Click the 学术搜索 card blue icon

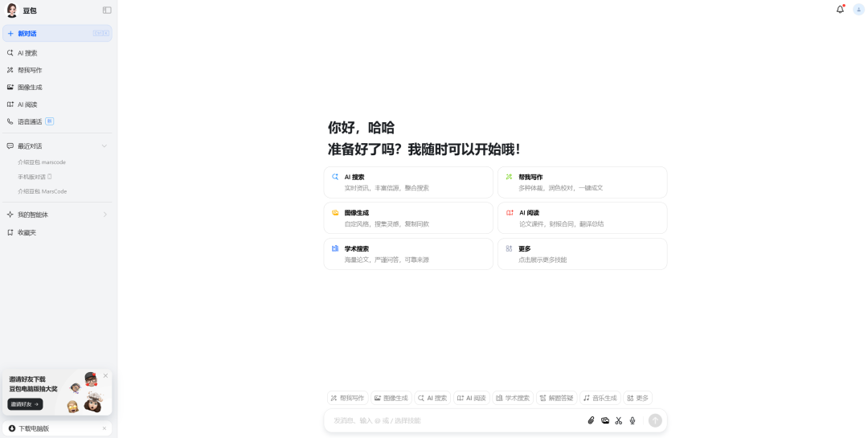click(335, 248)
